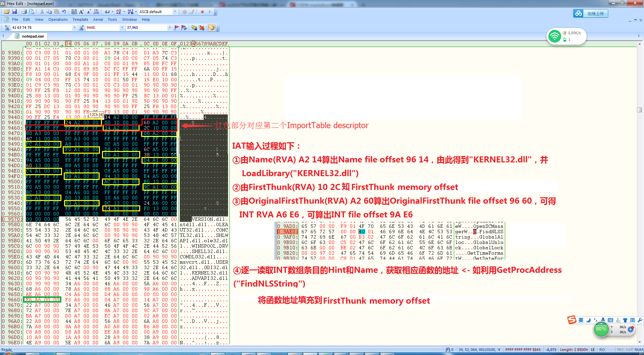Click the yellow highlighter icon
Screen dimensions: 644x355
point(194,28)
